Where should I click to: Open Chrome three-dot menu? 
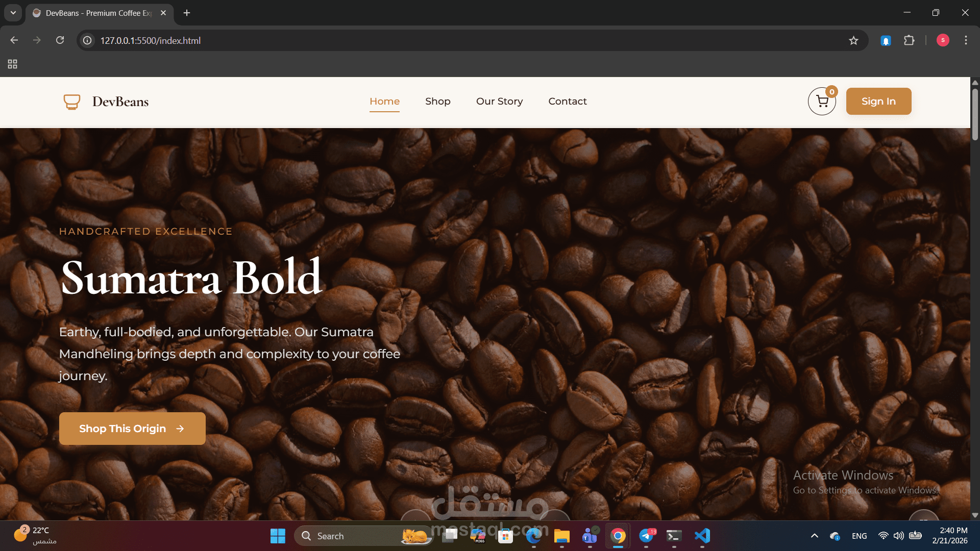pos(966,40)
